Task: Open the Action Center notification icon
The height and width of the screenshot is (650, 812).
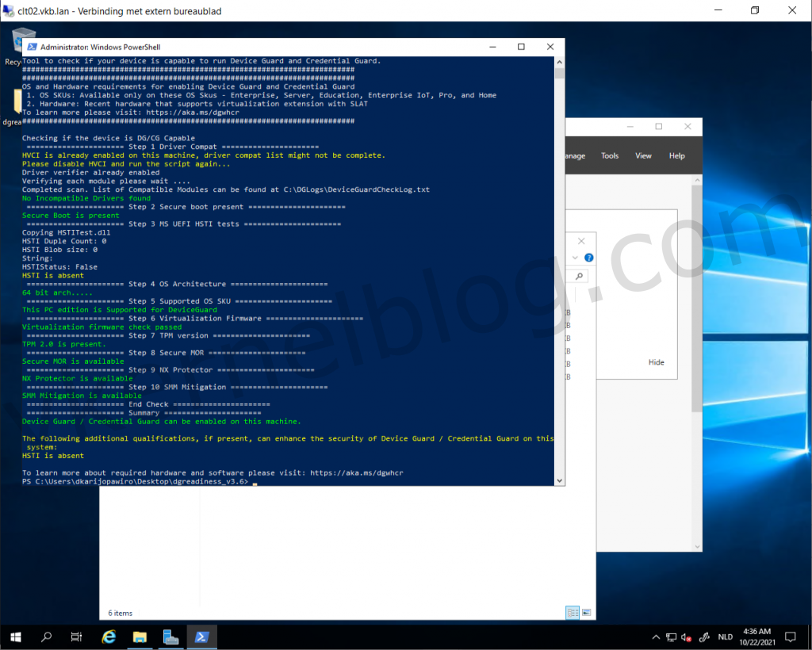Action: tap(790, 637)
